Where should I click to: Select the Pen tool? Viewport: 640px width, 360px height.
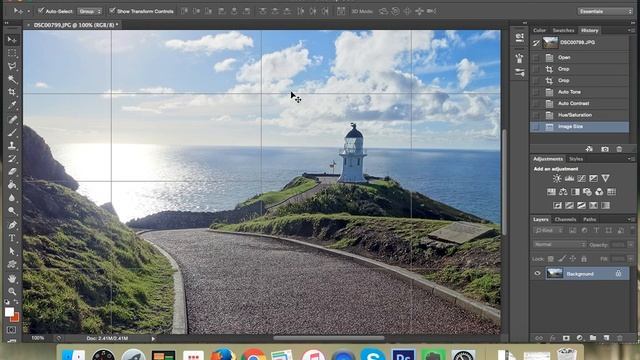(12, 225)
